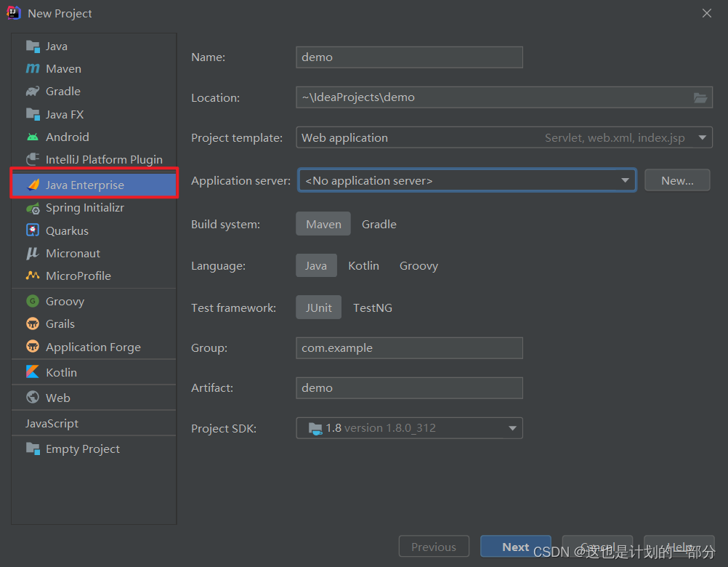This screenshot has height=567, width=728.
Task: Edit the Artifact field
Action: 409,387
